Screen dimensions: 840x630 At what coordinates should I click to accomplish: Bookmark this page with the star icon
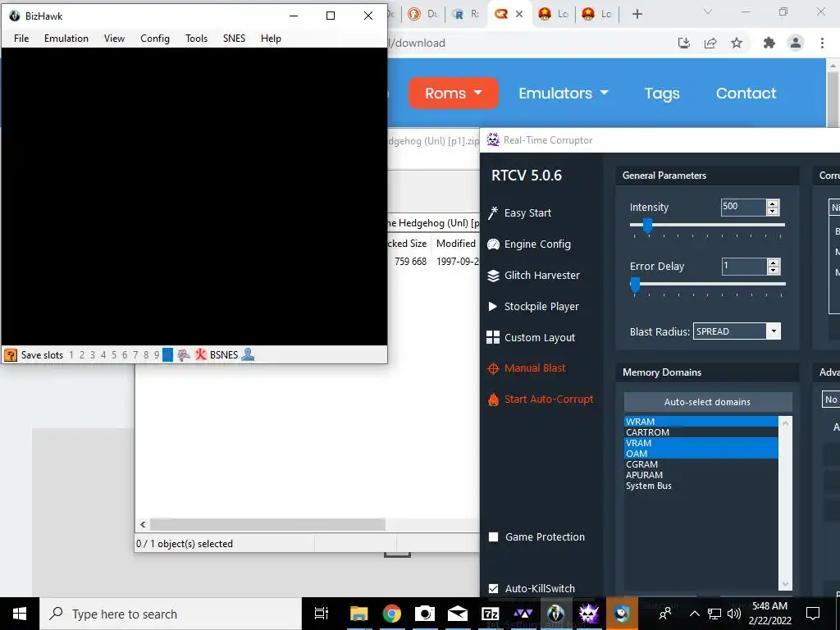(x=737, y=43)
